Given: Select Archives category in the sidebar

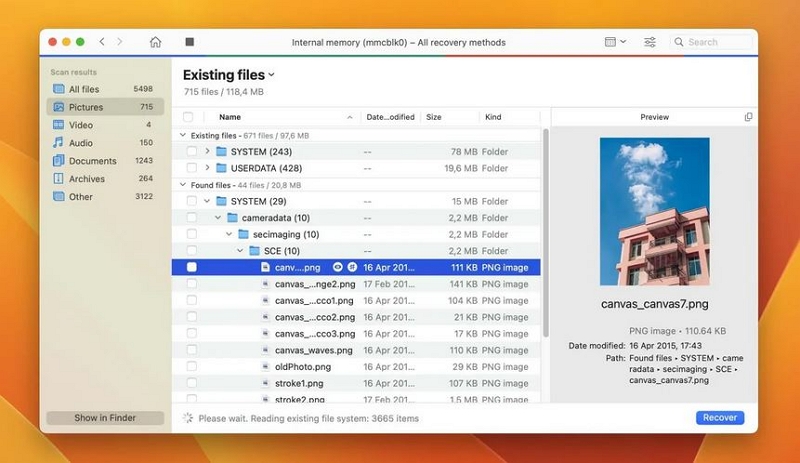Looking at the screenshot, I should tap(105, 178).
